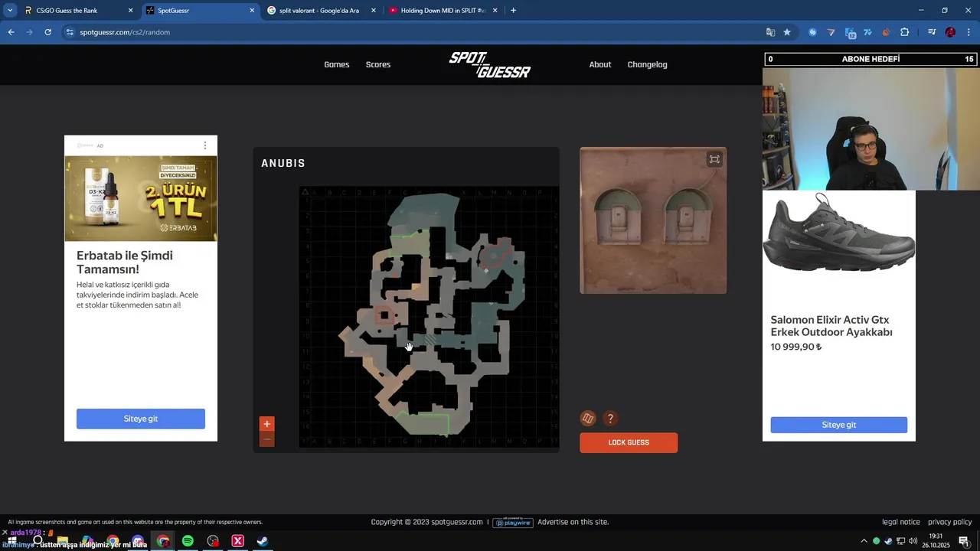980x551 pixels.
Task: Open the Extensions puzzle-piece menu
Action: 904,32
